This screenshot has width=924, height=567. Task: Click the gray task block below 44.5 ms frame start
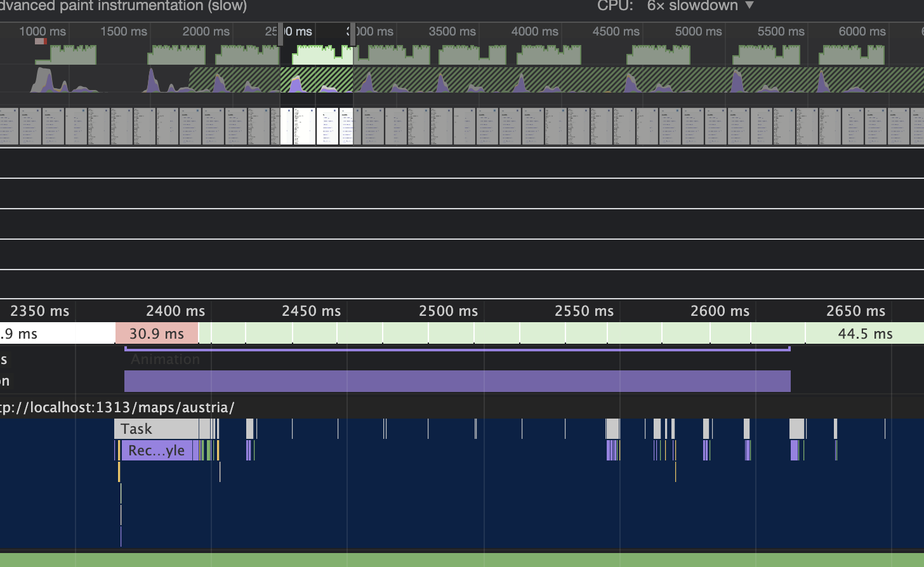(x=796, y=429)
